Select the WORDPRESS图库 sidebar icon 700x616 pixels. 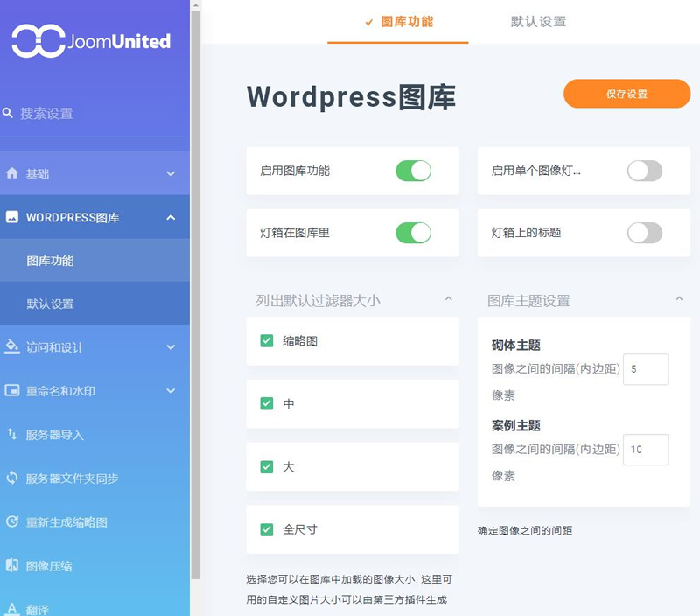(x=13, y=216)
